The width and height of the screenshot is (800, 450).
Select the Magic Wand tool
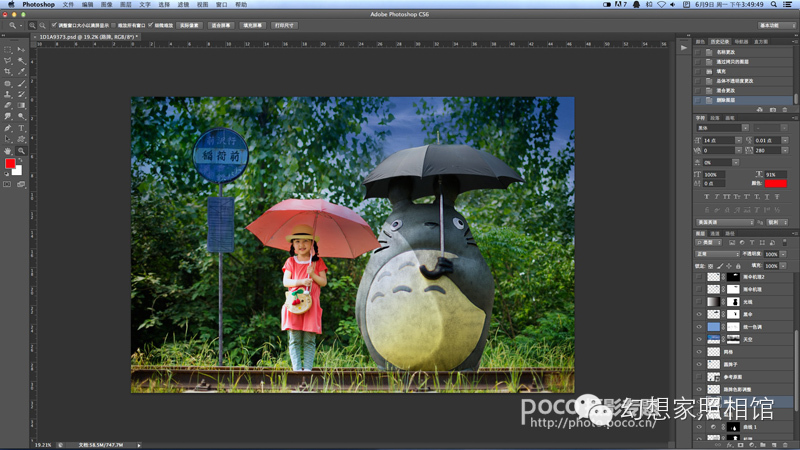[x=21, y=61]
